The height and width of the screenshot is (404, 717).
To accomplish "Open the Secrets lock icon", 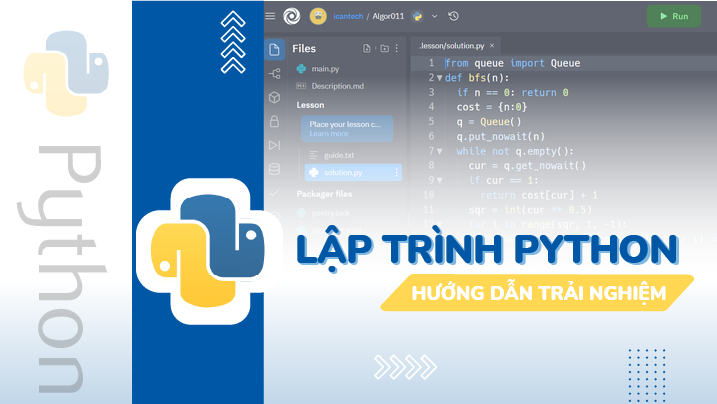I will pyautogui.click(x=274, y=121).
